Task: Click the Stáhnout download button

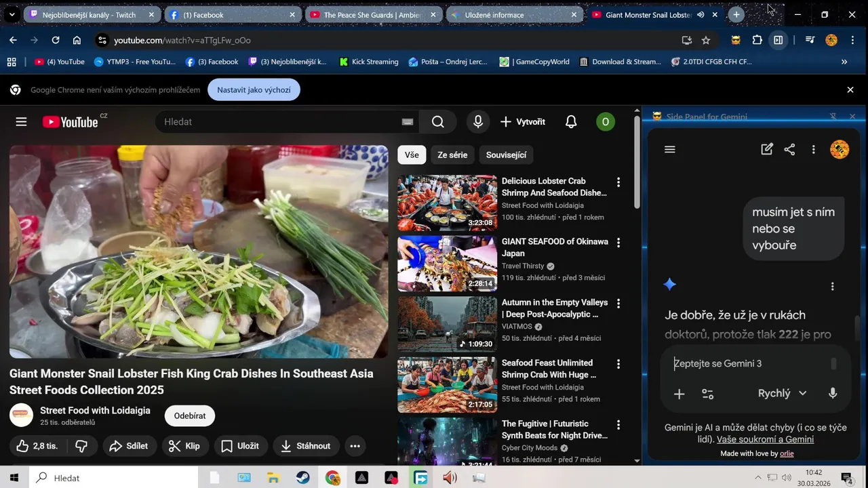Action: pos(306,446)
